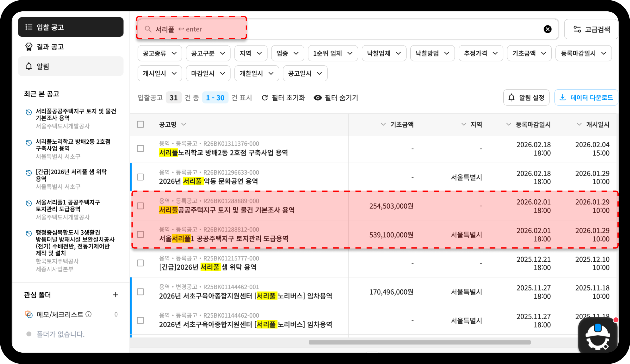The width and height of the screenshot is (630, 364).
Task: Open the 등록마감일시 column sort chevron
Action: point(508,124)
